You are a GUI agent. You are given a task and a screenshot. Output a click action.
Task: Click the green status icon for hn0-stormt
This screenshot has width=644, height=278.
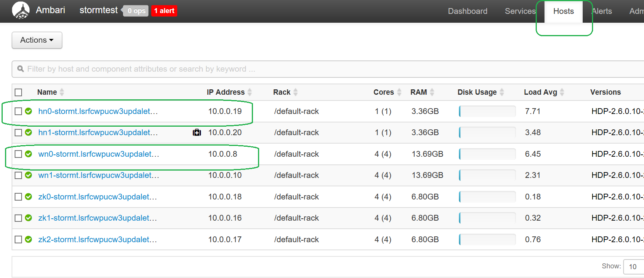pos(29,111)
